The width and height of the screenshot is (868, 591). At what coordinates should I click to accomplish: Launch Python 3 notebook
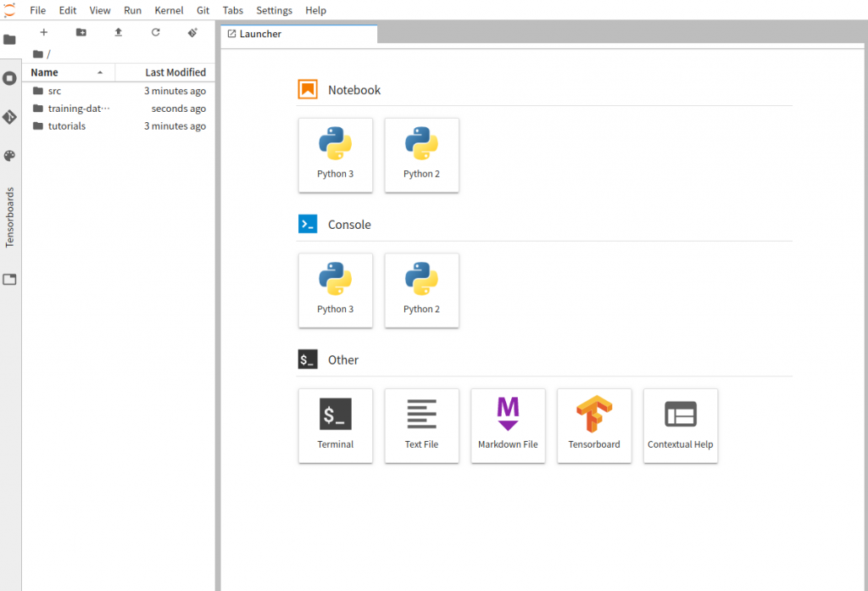(x=336, y=155)
